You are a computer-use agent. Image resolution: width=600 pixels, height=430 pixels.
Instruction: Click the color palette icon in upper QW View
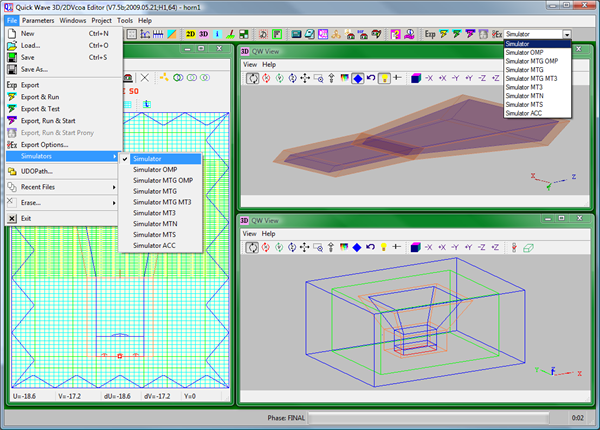point(343,77)
